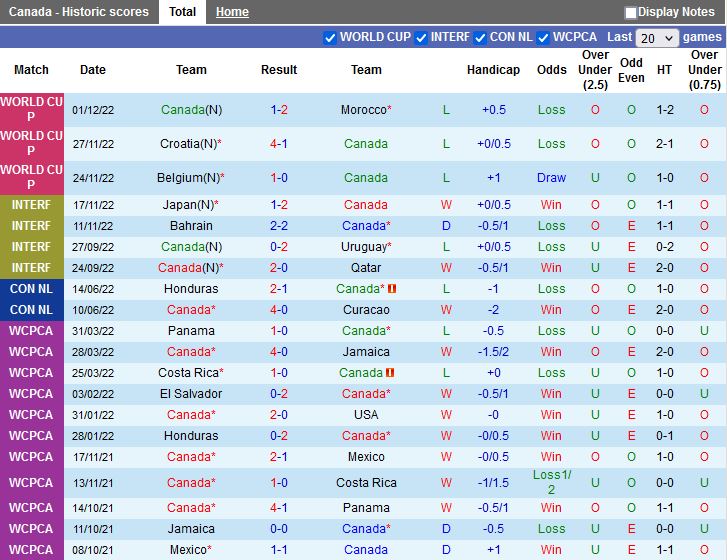Click red card icon in Costa Rica 1-0 row
Image resolution: width=727 pixels, height=560 pixels.
390,373
